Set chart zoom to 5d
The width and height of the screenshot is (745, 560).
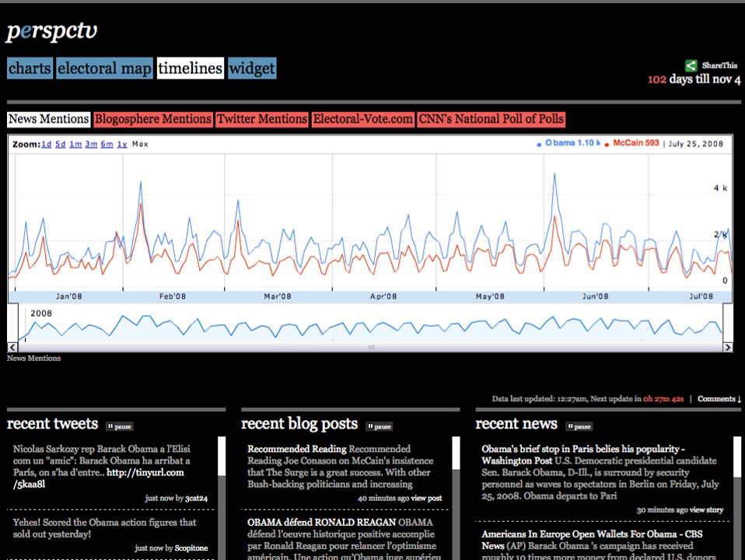pyautogui.click(x=61, y=144)
